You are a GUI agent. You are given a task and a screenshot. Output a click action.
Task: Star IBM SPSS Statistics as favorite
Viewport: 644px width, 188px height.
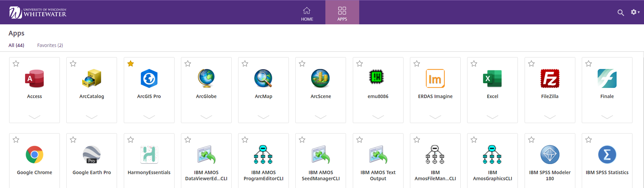coord(589,139)
